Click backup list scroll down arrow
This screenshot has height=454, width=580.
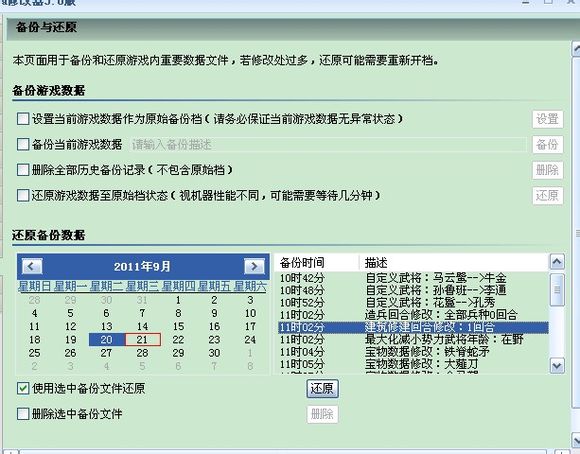pos(557,366)
